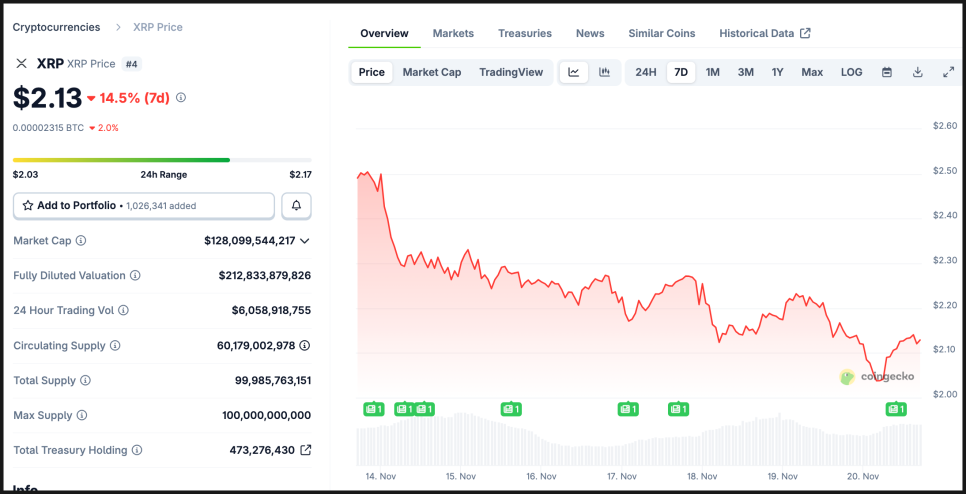The height and width of the screenshot is (494, 966).
Task: Switch to the candlestick chart icon
Action: click(x=604, y=72)
